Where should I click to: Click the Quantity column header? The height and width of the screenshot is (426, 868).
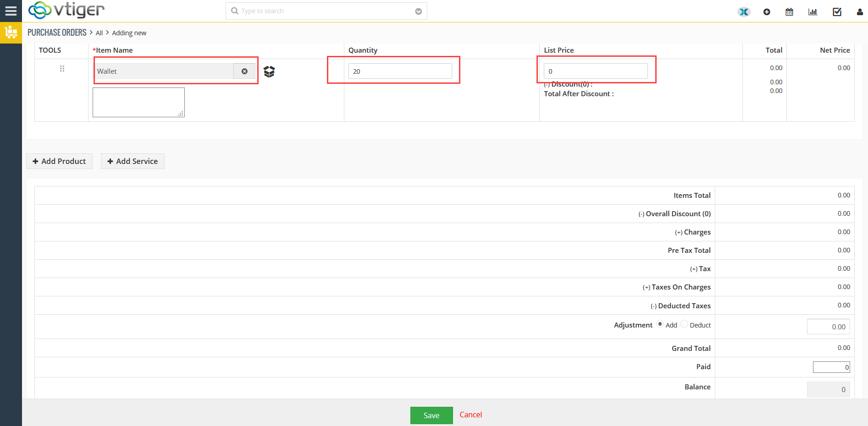pyautogui.click(x=363, y=50)
